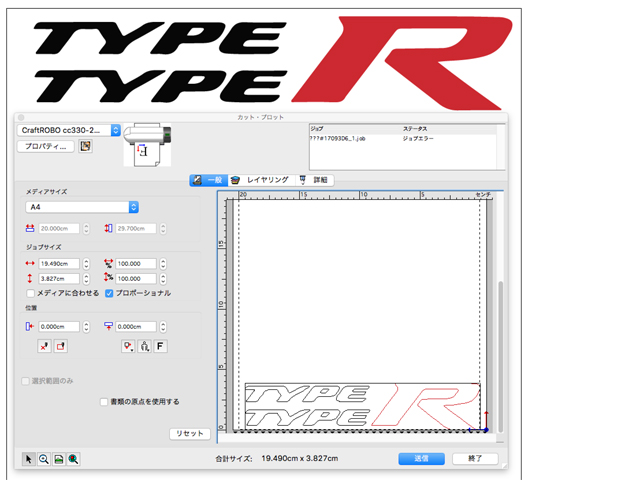Screen dimensions: 640x480
Task: Click the vertical scale percent icon
Action: [x=108, y=278]
